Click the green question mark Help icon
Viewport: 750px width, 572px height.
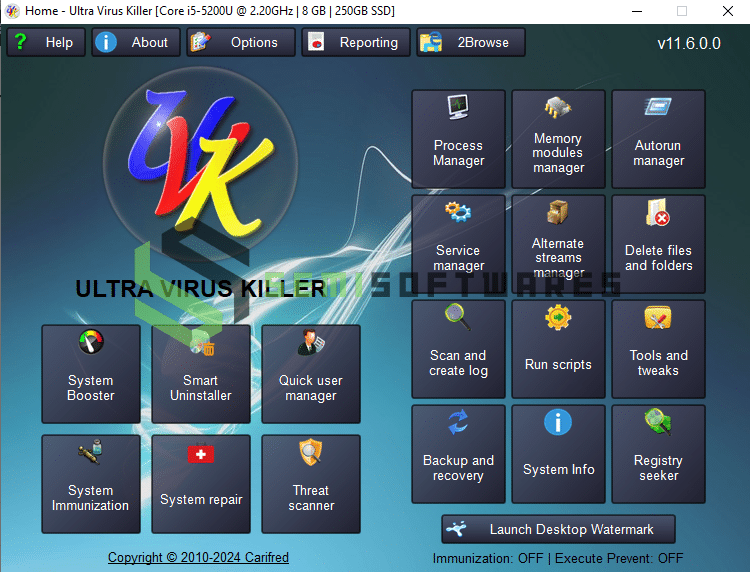[x=20, y=42]
